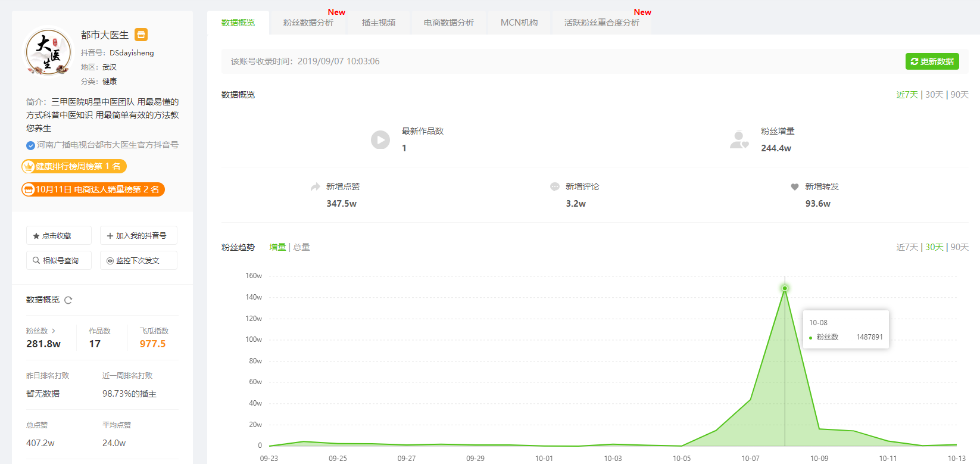980x464 pixels.
Task: Switch 粉丝趋势 chart to 总量
Action: click(301, 247)
